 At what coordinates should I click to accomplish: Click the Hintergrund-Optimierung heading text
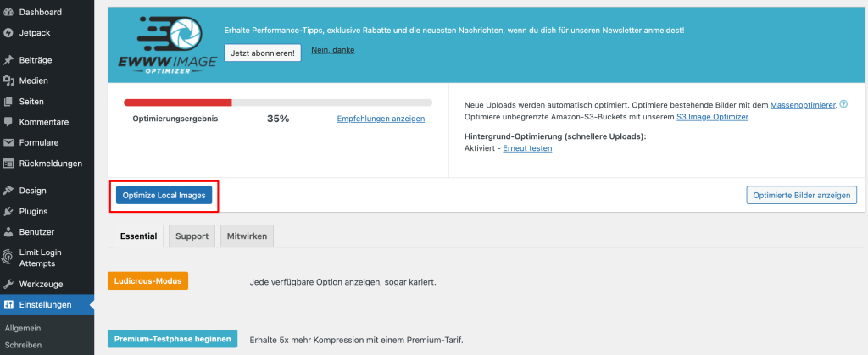point(555,136)
